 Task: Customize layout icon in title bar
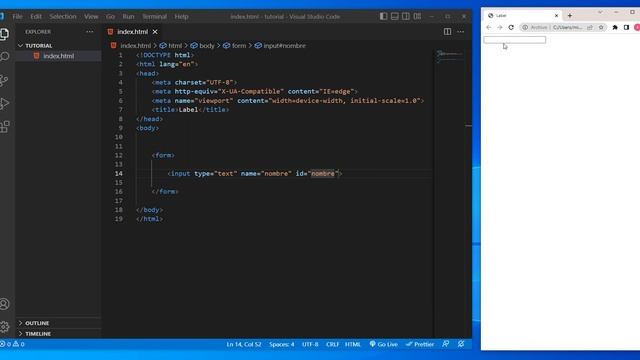pyautogui.click(x=417, y=16)
